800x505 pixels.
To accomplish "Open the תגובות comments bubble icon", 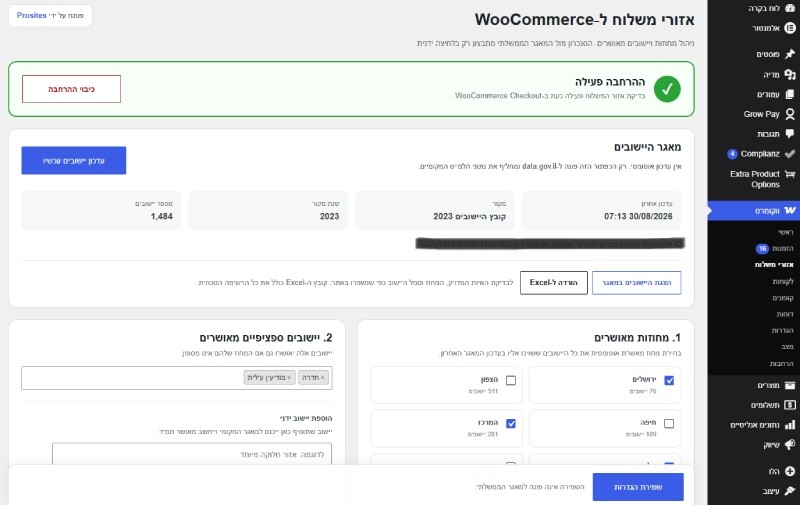I will pos(790,134).
